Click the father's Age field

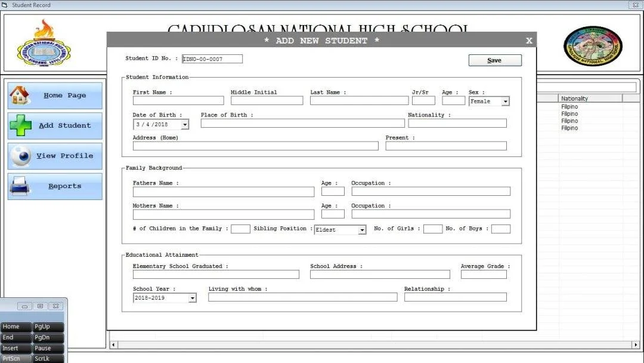[333, 191]
